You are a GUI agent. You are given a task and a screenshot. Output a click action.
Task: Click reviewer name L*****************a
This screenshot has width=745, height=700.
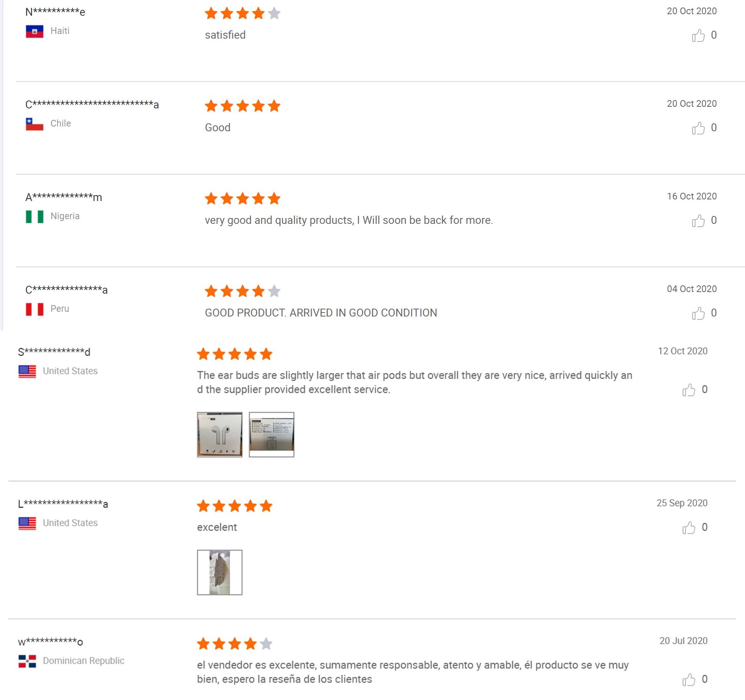click(x=63, y=503)
